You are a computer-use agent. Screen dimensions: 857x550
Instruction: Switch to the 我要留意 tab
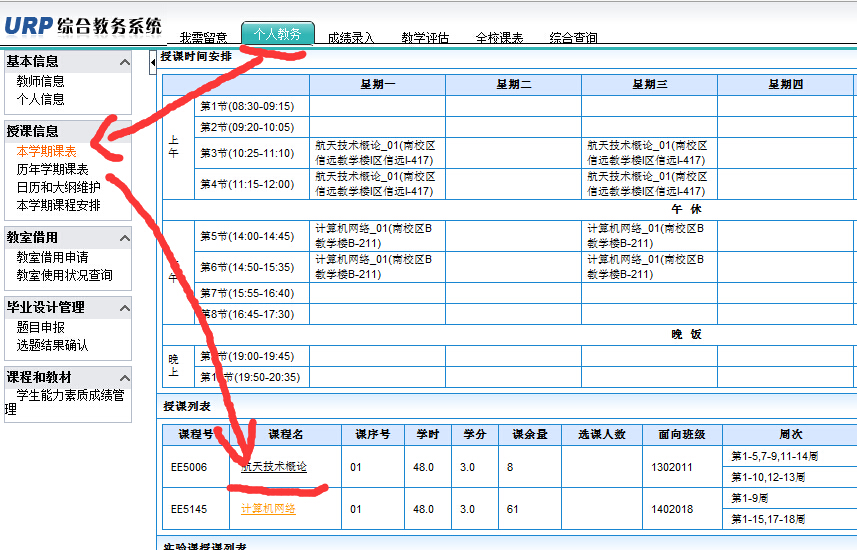tap(204, 38)
